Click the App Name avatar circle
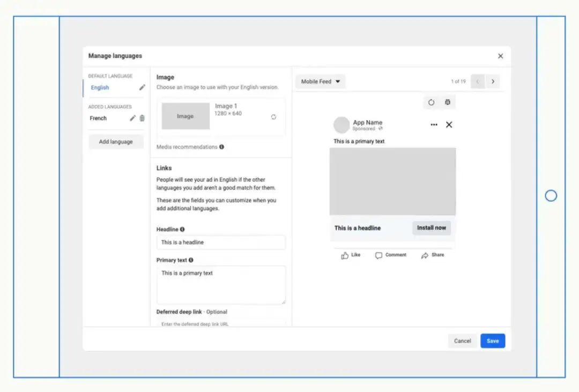The width and height of the screenshot is (579, 392). [x=342, y=125]
